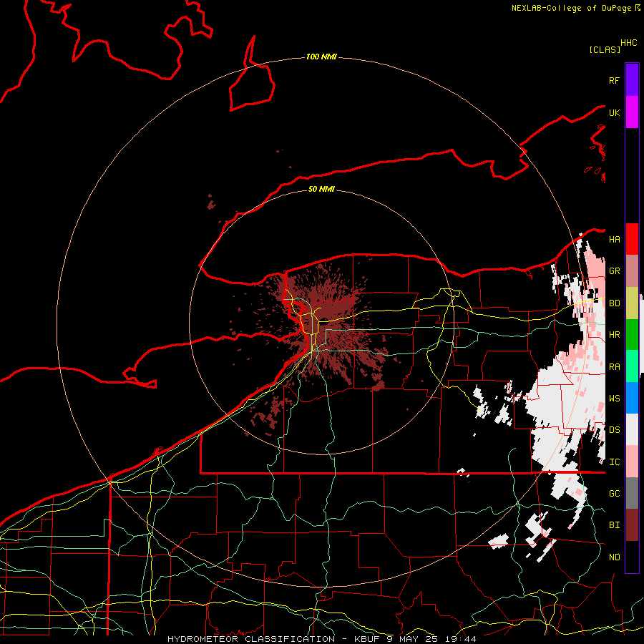Select the GR dusty-pink legend swatch

tap(632, 271)
